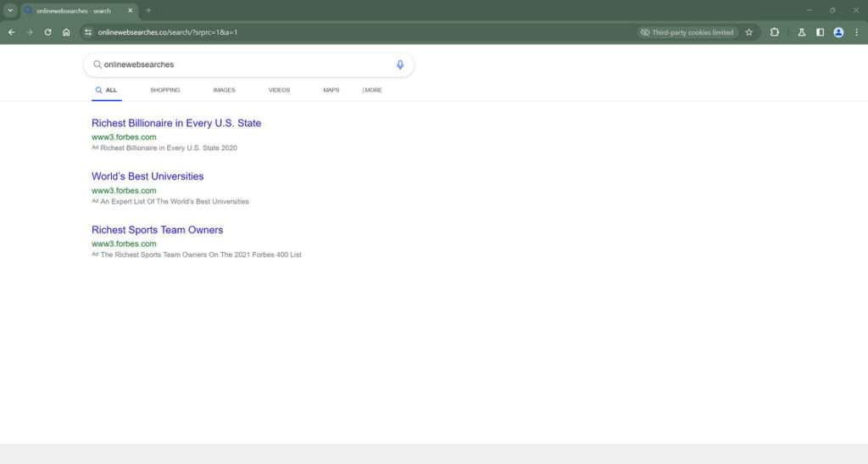Open the profile avatar menu
The image size is (868, 464).
[x=838, y=33]
